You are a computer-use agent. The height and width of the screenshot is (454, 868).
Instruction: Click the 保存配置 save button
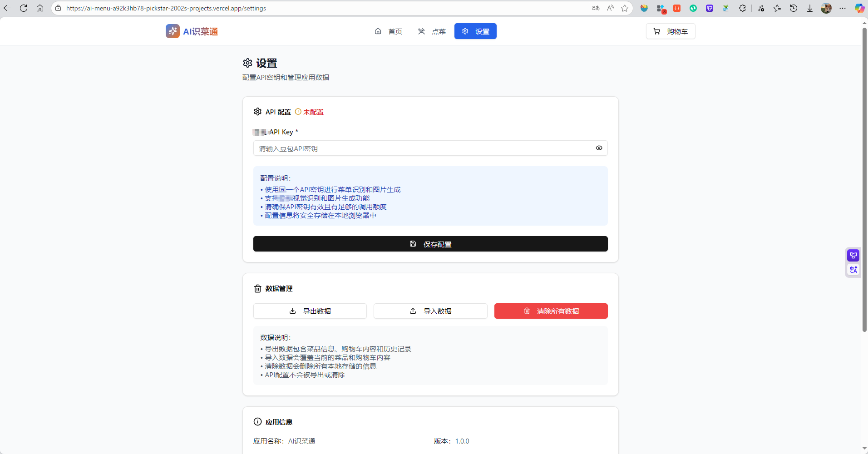tap(430, 244)
